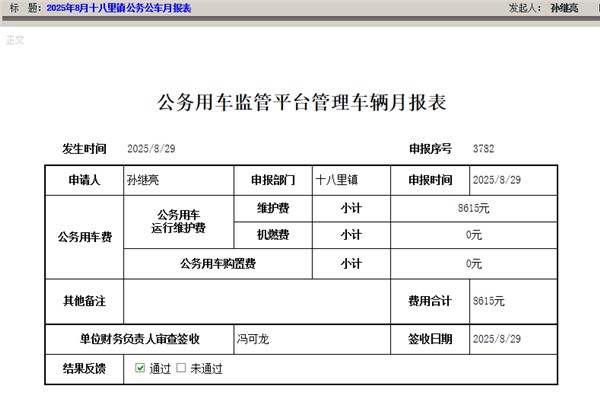
Task: Click the 申报序号 value 3782
Action: tap(483, 148)
